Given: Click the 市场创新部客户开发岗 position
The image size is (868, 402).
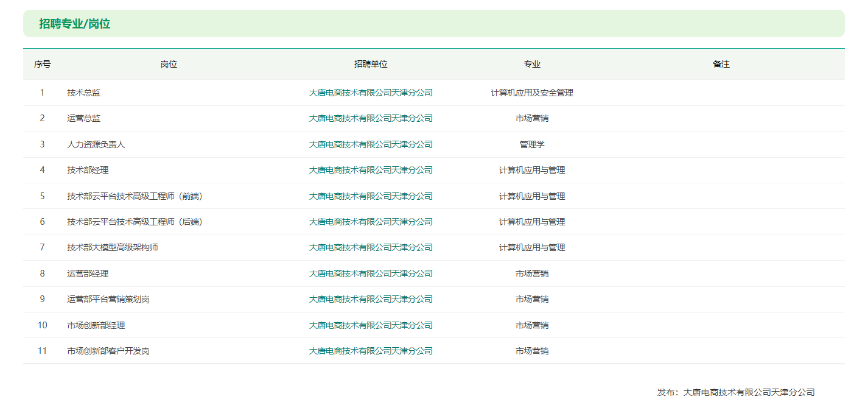Looking at the screenshot, I should point(108,351).
